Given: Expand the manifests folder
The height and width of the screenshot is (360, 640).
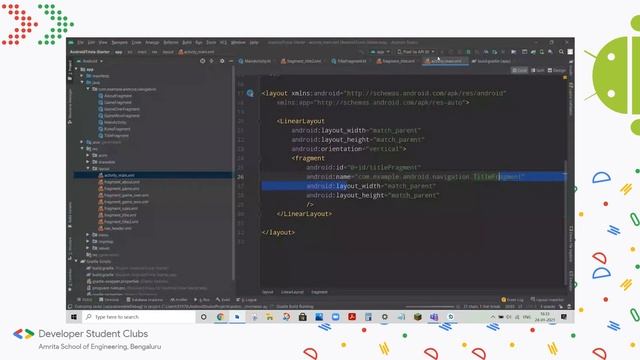Looking at the screenshot, I should point(82,76).
